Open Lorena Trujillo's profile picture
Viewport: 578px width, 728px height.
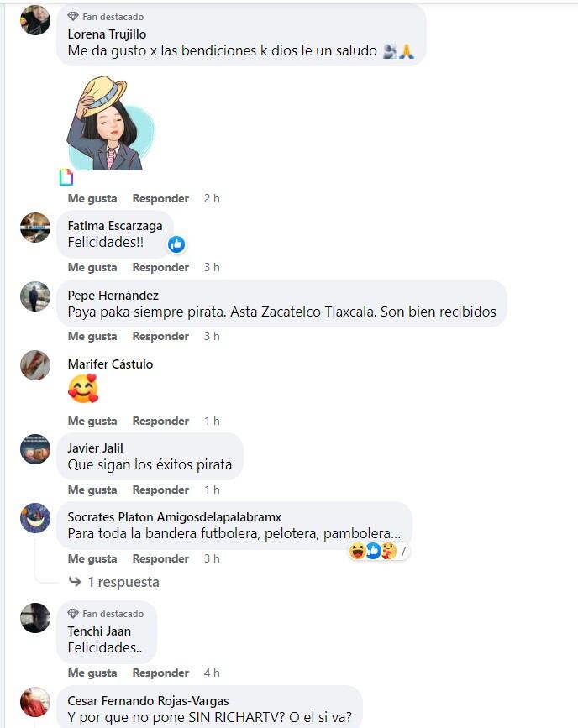(35, 20)
